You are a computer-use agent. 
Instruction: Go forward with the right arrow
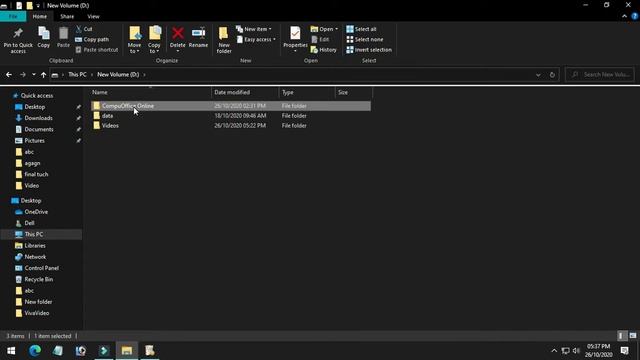[x=23, y=75]
